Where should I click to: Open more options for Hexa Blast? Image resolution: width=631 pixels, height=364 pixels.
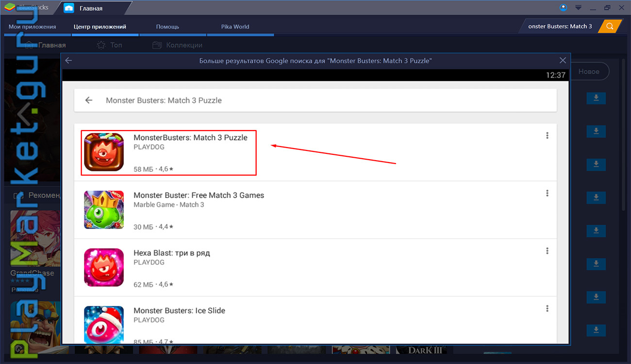point(547,251)
